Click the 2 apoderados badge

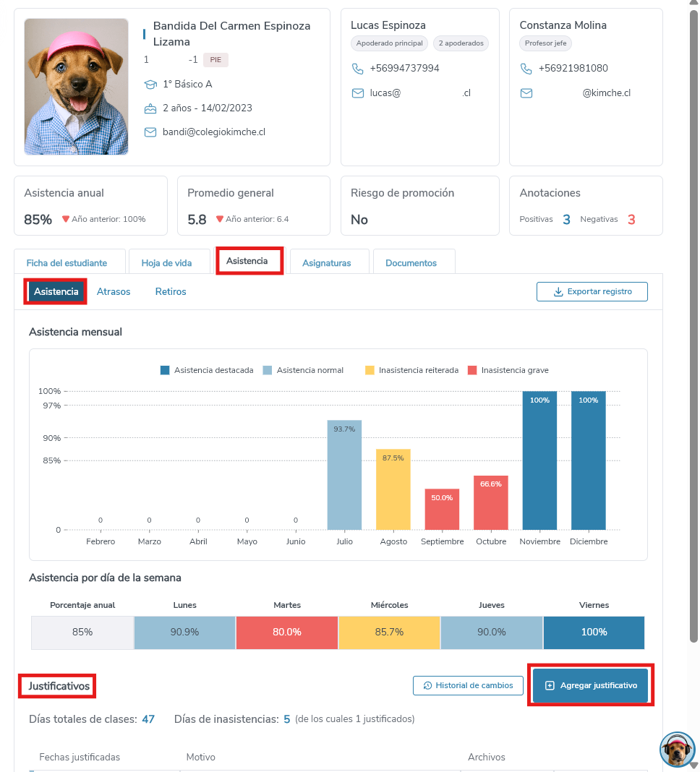tap(461, 43)
